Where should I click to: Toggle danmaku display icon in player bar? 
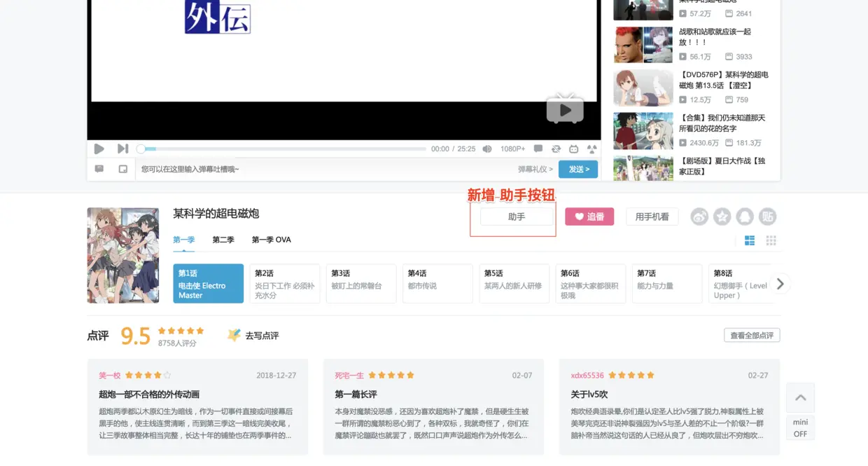538,149
